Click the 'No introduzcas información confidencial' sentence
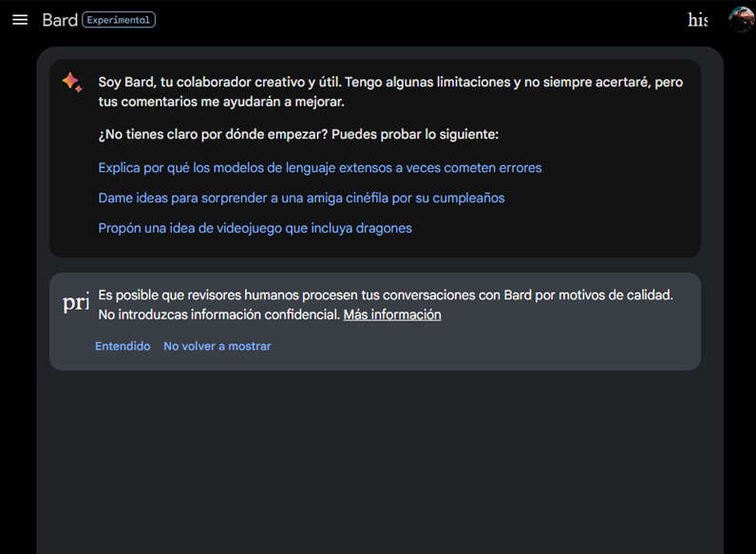Screen dimensions: 756x554 [218, 315]
